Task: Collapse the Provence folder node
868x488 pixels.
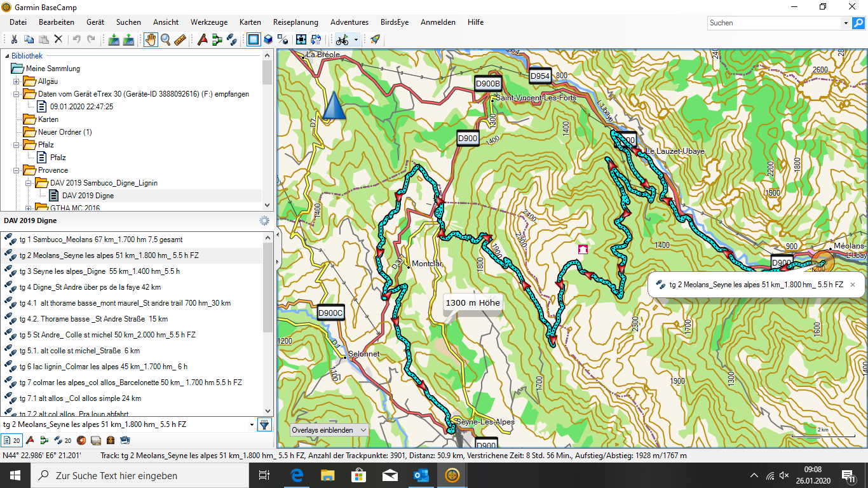Action: click(x=16, y=170)
